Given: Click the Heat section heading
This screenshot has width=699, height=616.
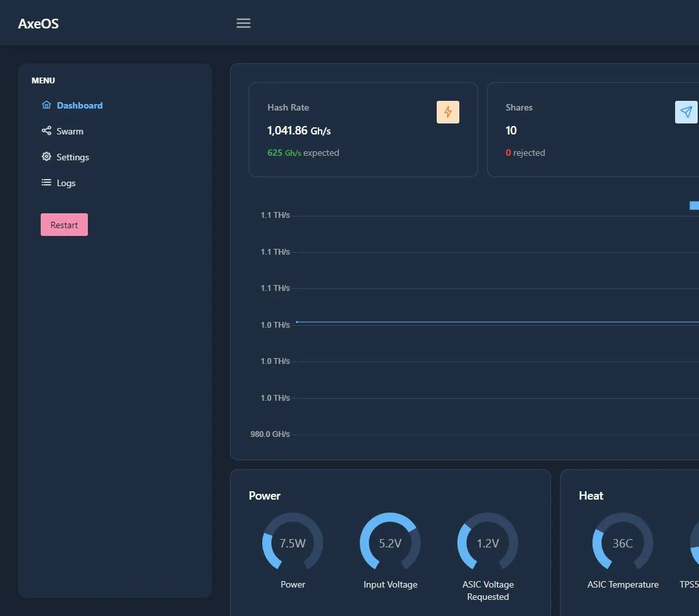Looking at the screenshot, I should tap(590, 496).
